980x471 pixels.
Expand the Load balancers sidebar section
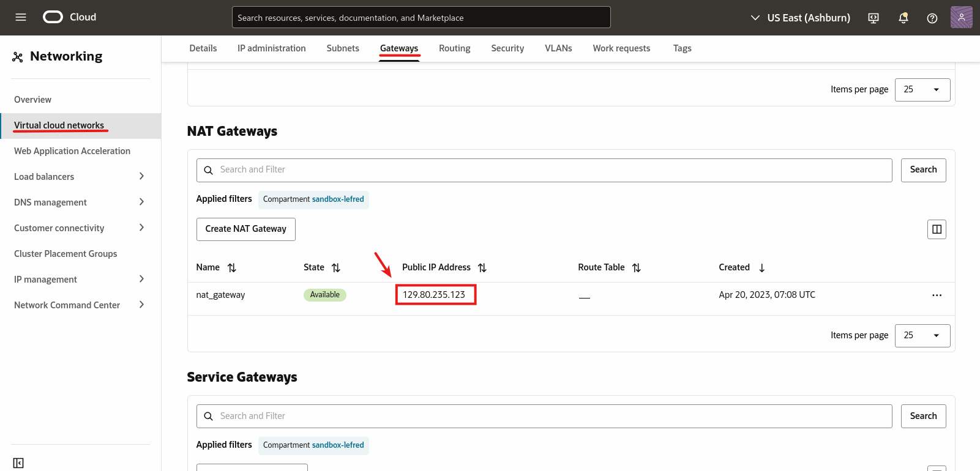tap(141, 176)
